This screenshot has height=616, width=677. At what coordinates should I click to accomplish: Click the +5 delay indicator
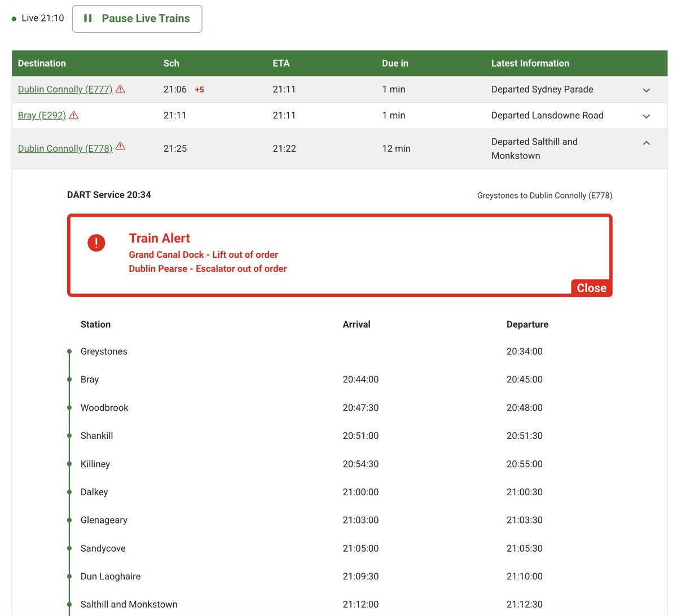[199, 90]
